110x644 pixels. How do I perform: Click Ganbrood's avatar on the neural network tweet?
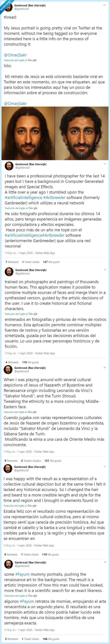click(9, 166)
